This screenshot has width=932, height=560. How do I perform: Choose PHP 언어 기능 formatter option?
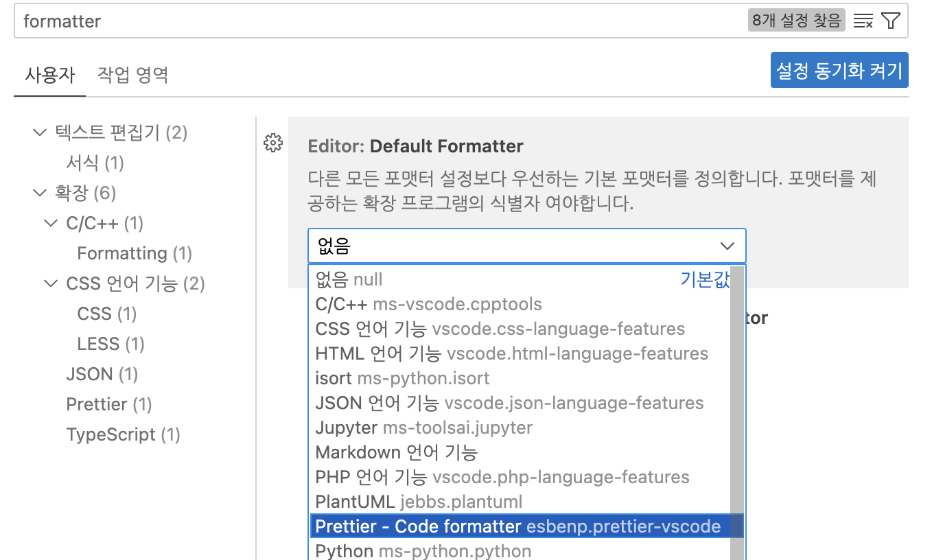tap(521, 477)
